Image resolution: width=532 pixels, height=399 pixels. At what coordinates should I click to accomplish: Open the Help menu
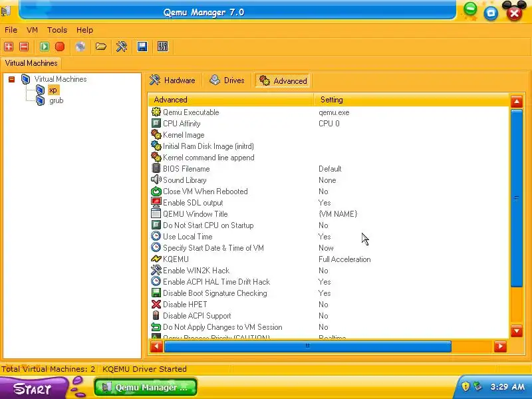point(84,30)
